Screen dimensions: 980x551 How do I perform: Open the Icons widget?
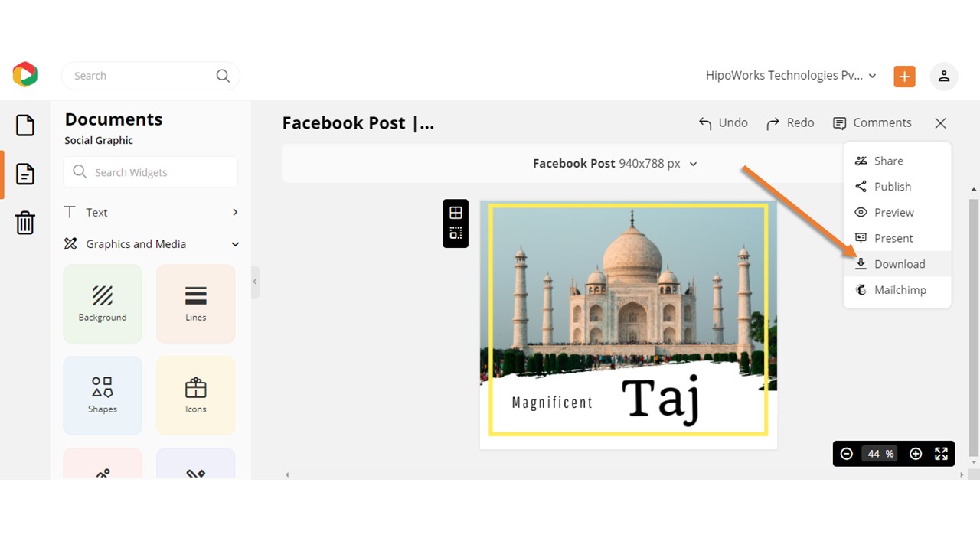(x=195, y=395)
